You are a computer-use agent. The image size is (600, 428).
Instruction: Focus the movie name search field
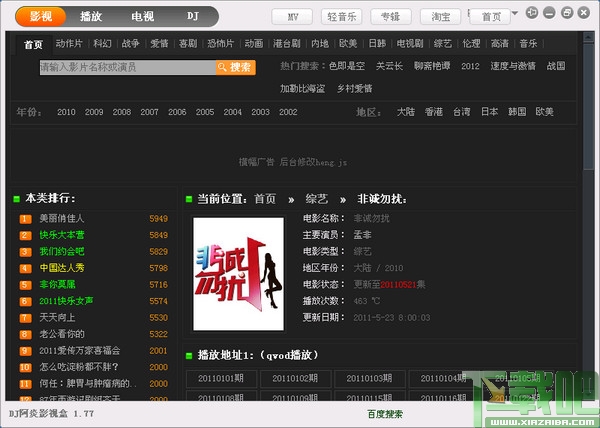coord(128,67)
